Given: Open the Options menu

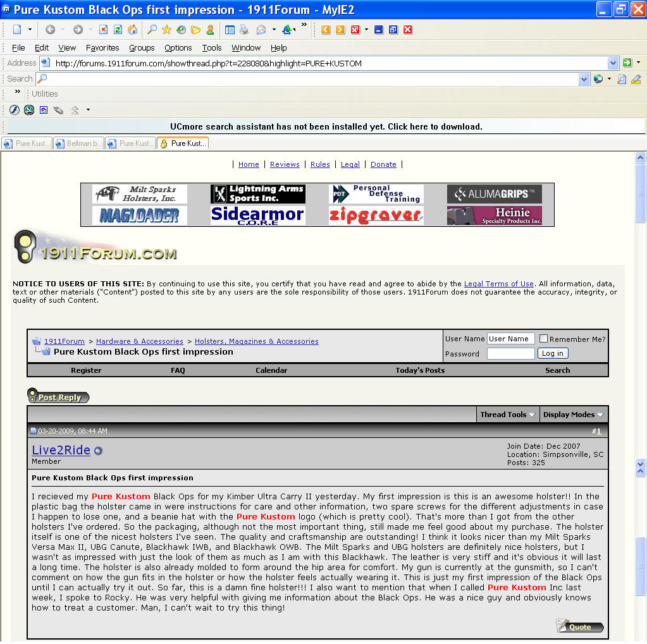Looking at the screenshot, I should [178, 48].
